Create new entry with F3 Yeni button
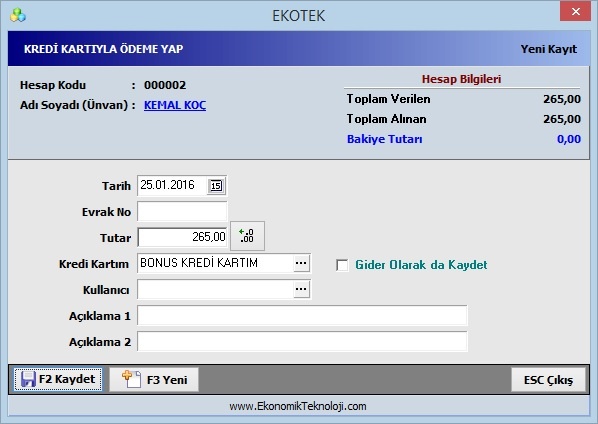Viewport: 598px width, 424px height. point(154,379)
